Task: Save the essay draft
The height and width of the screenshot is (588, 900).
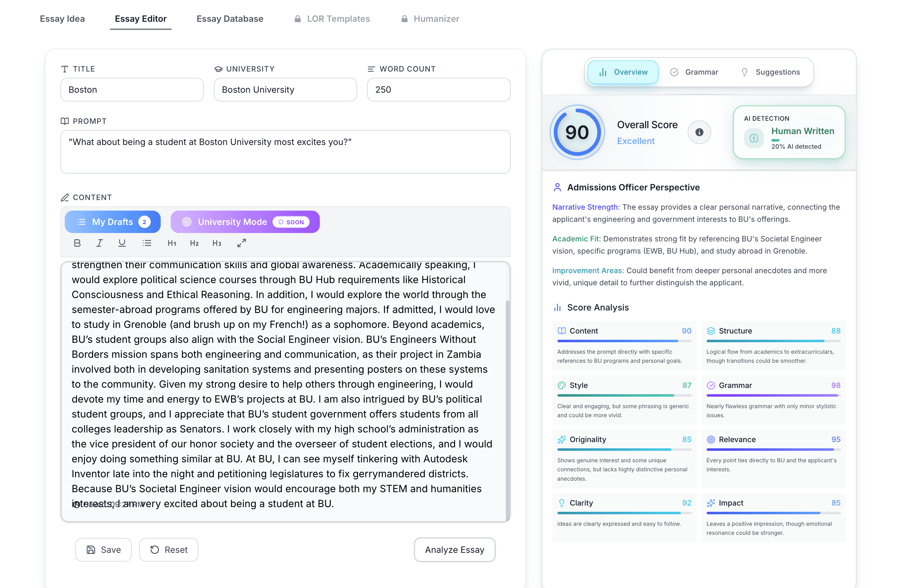Action: click(x=103, y=549)
